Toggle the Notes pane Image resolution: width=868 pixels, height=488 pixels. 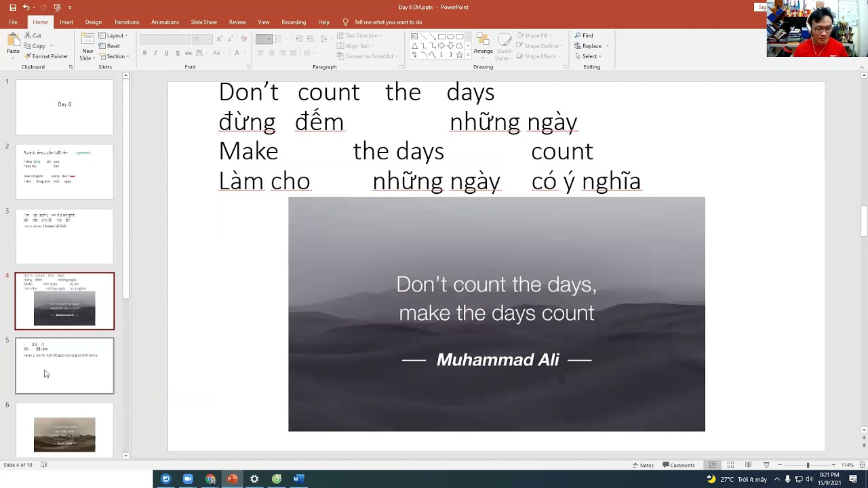click(643, 465)
